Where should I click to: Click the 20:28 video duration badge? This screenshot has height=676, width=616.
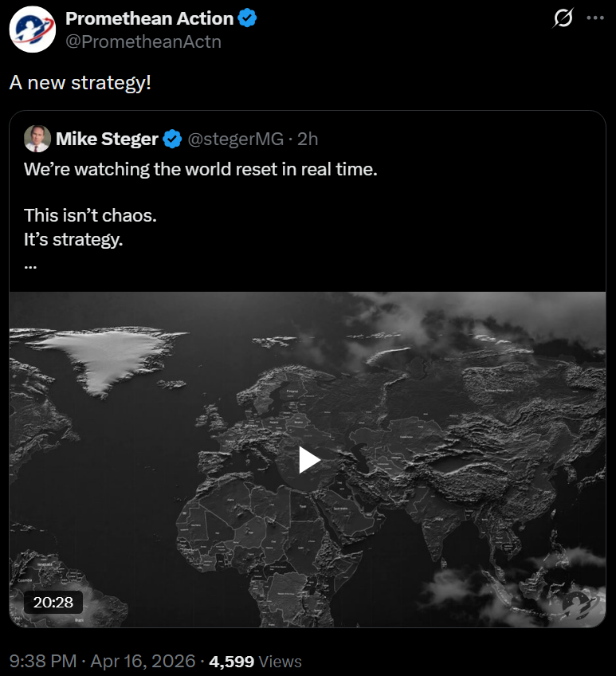click(x=53, y=602)
